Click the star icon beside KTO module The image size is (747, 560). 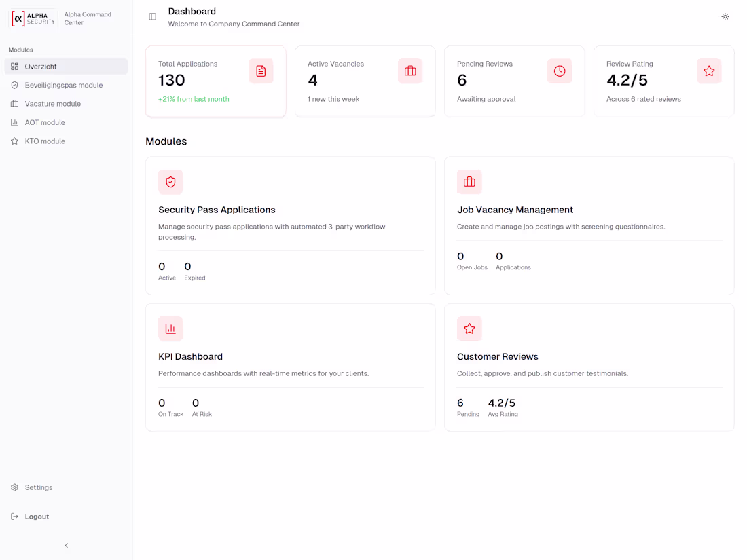[x=15, y=141]
